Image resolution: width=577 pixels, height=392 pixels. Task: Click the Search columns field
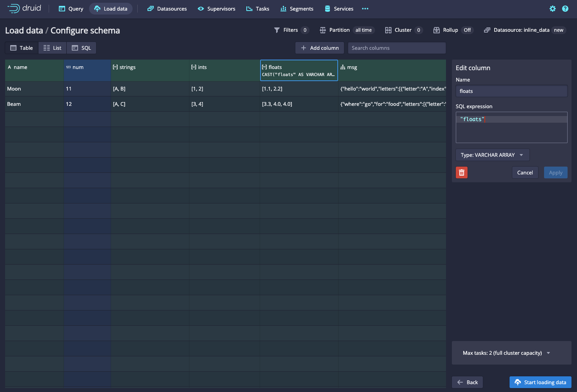pos(397,48)
